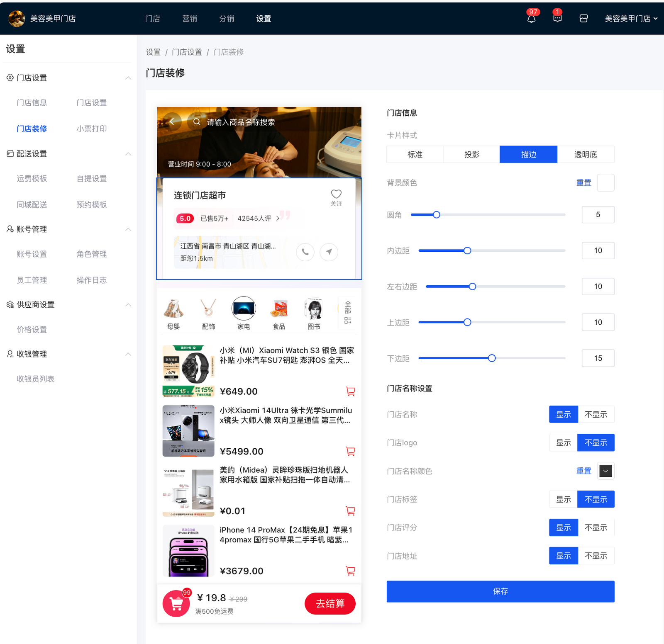The width and height of the screenshot is (664, 644).
Task: Open the 门店名称颜色 dark color swatch
Action: coord(605,471)
